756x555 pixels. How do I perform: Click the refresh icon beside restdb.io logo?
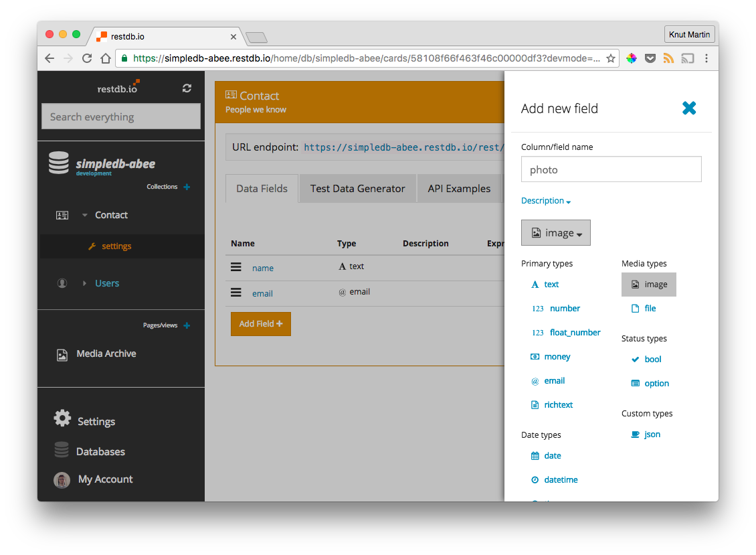(x=187, y=88)
